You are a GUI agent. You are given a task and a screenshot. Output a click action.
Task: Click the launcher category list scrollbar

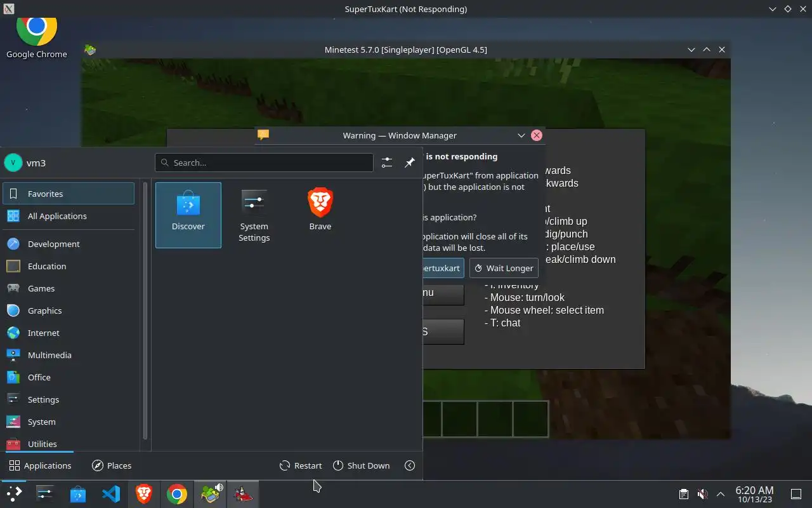145,311
